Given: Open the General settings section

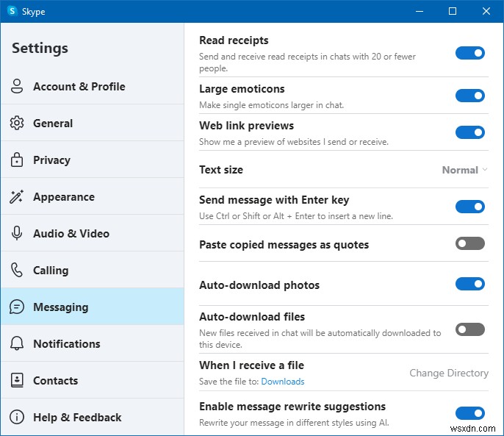Looking at the screenshot, I should tap(93, 123).
